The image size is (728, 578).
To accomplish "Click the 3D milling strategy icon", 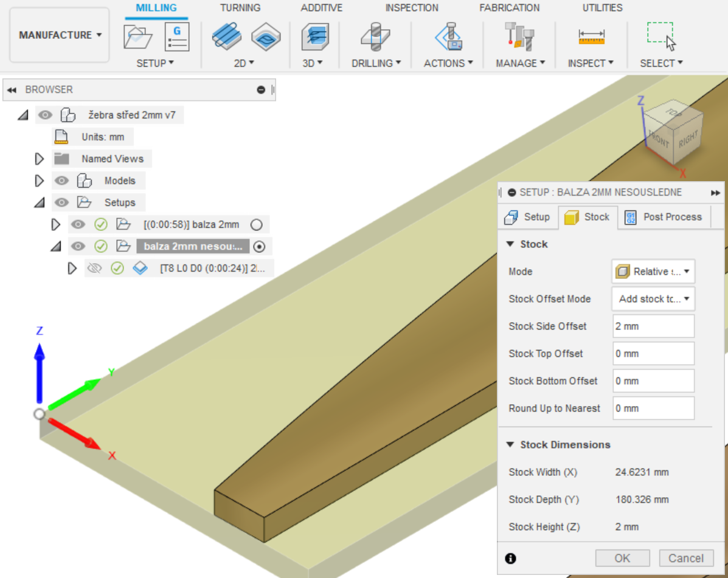I will tap(314, 37).
